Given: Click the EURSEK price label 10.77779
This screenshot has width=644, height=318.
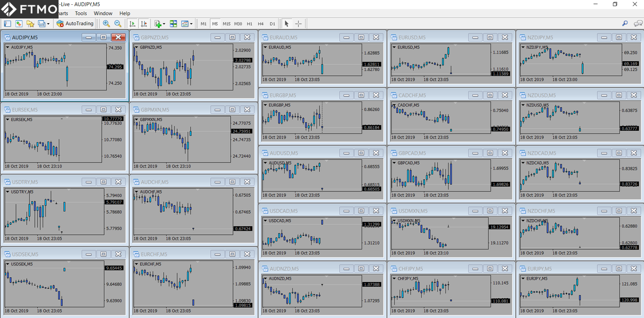Looking at the screenshot, I should pos(113,118).
